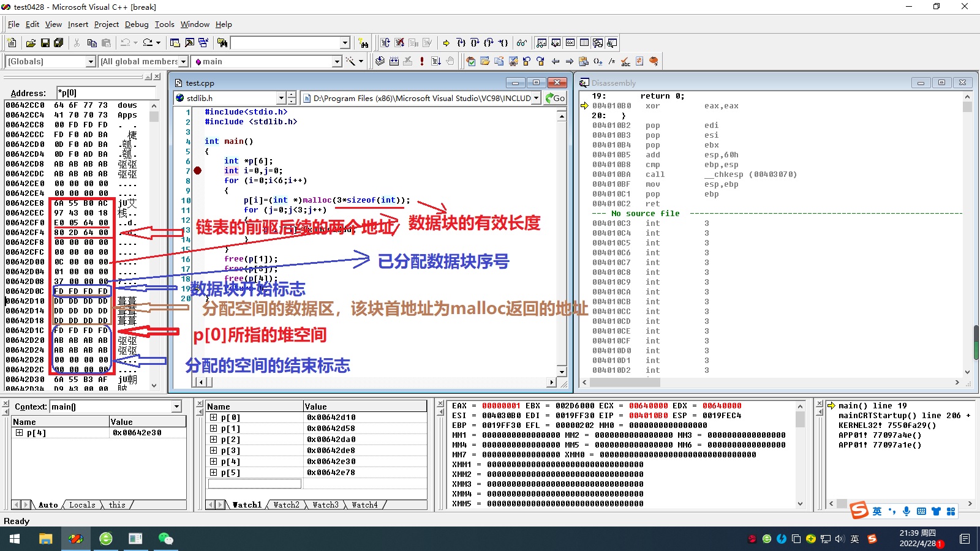The width and height of the screenshot is (980, 551).
Task: Open File Explorer from the taskbar
Action: (x=46, y=539)
